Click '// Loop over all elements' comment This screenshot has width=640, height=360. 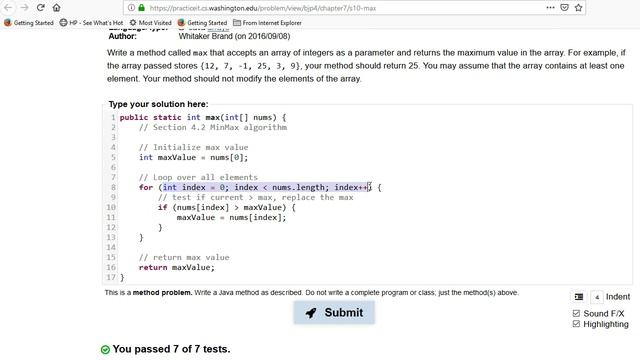pos(198,178)
